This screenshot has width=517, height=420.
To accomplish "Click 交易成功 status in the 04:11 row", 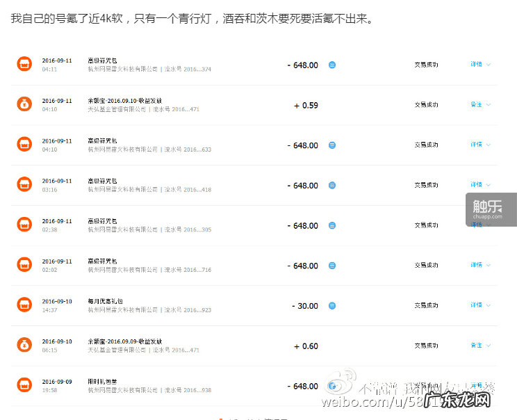I will 427,65.
